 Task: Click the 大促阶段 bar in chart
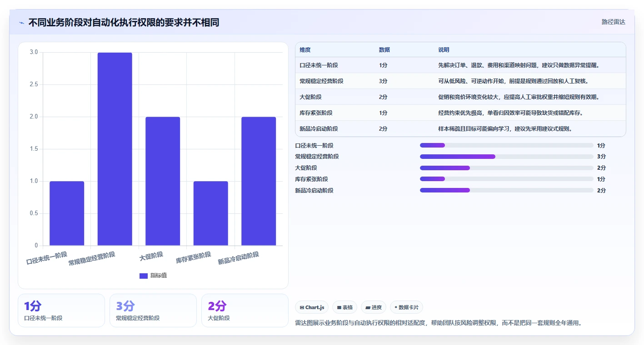(163, 181)
